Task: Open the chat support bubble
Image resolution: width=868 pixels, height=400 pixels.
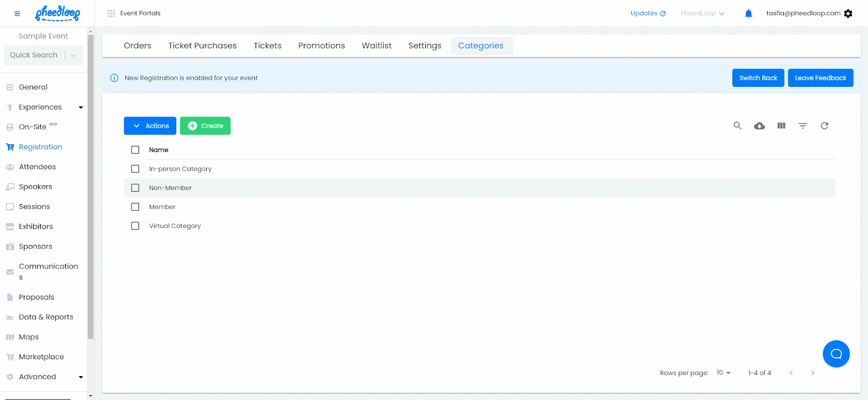Action: [x=836, y=354]
